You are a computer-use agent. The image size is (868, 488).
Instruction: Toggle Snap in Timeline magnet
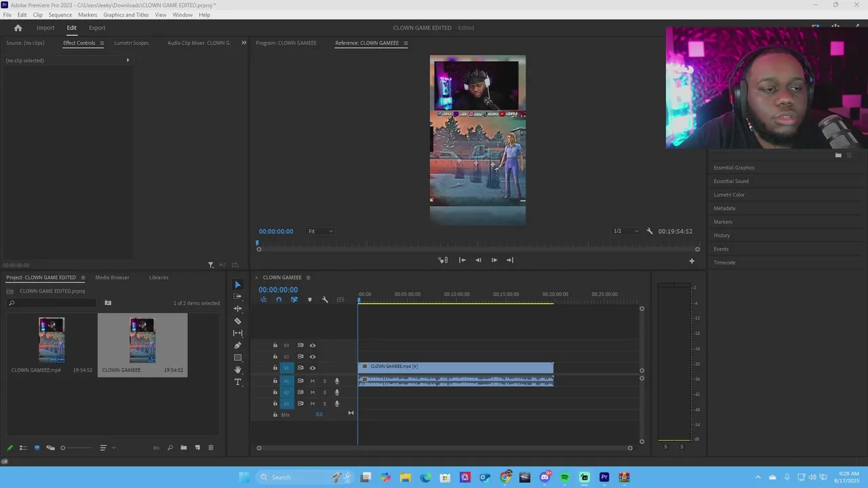pos(279,300)
